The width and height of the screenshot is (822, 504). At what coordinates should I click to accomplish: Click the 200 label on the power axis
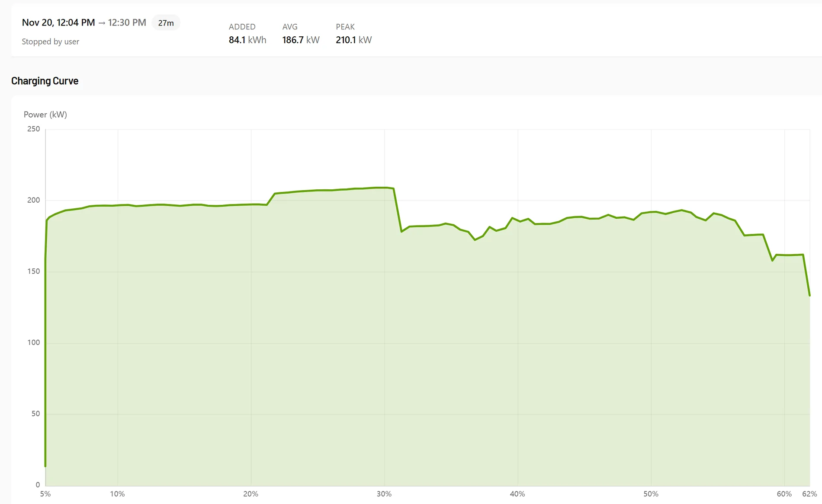33,200
